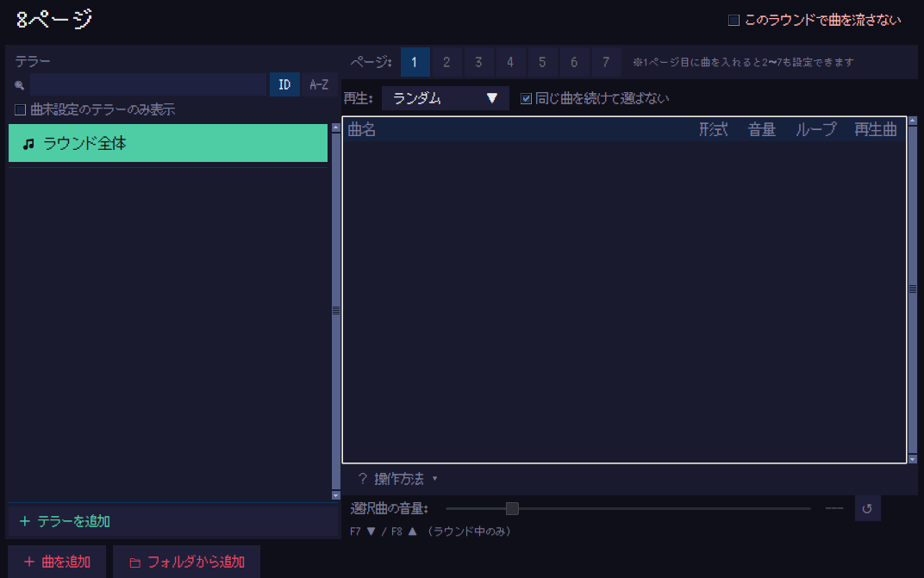924x578 pixels.
Task: Click the song table scrollbar down arrow
Action: tap(913, 459)
